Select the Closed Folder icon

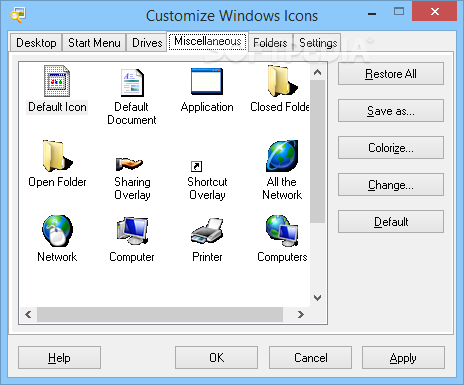282,81
